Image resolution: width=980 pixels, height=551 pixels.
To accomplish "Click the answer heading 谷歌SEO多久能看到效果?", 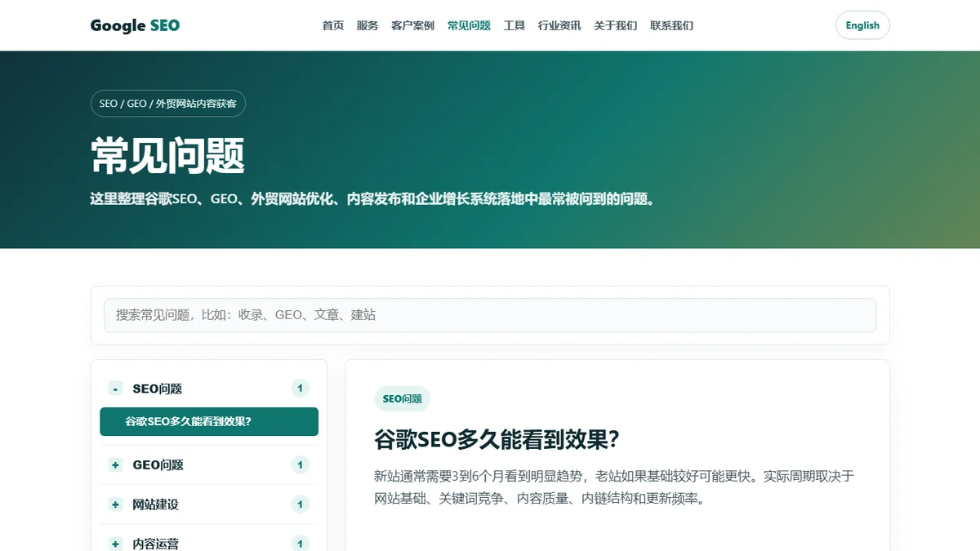I will pyautogui.click(x=497, y=440).
